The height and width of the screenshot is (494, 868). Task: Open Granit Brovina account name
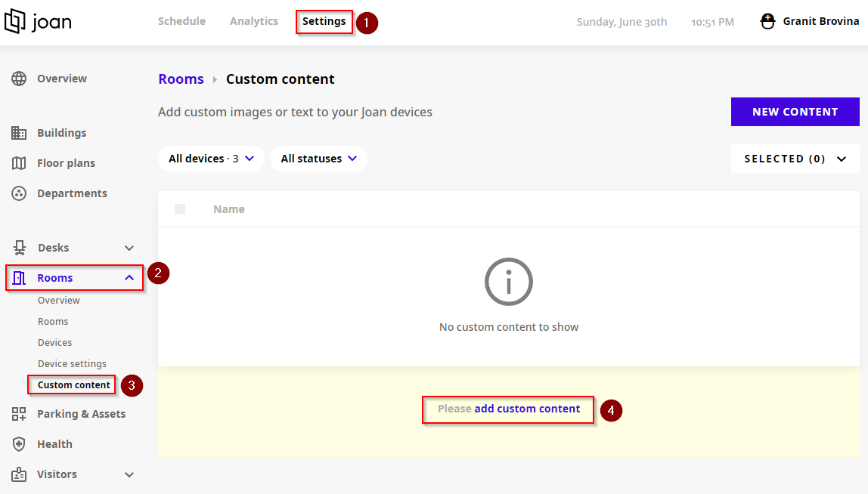[x=821, y=21]
